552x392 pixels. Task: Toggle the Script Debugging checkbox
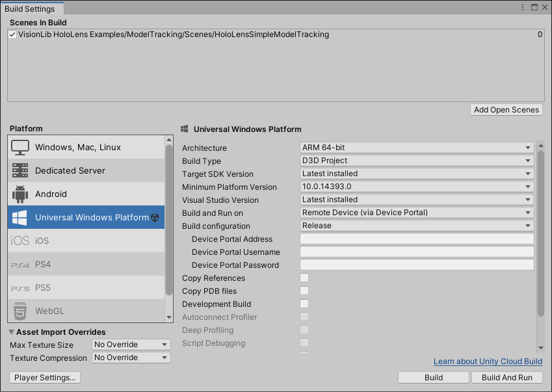coord(304,343)
